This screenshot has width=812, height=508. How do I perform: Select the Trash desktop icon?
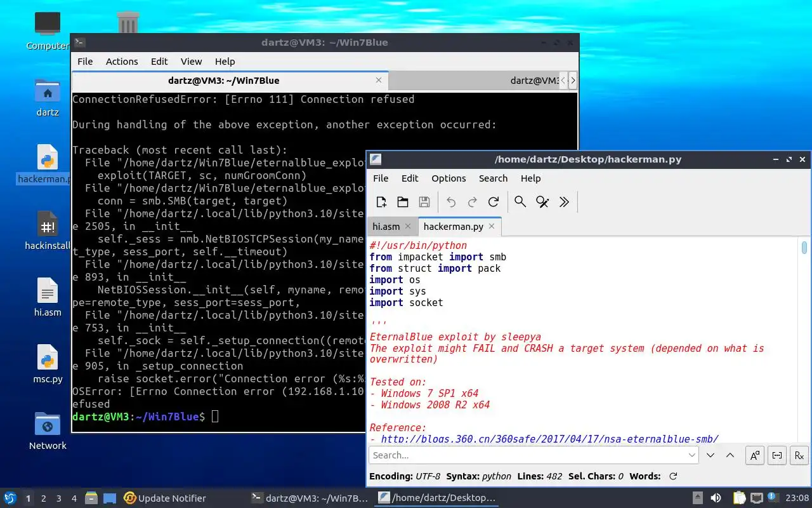[x=128, y=23]
